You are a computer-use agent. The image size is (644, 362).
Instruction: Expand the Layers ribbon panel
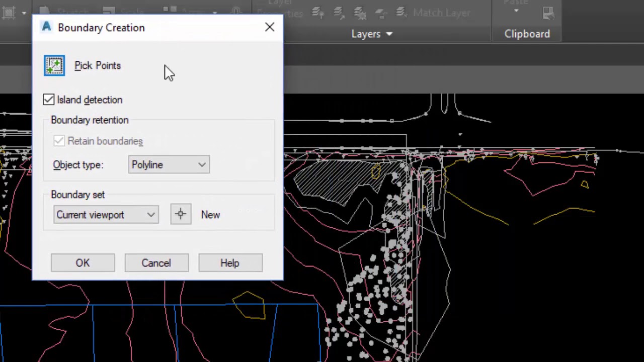(x=372, y=34)
